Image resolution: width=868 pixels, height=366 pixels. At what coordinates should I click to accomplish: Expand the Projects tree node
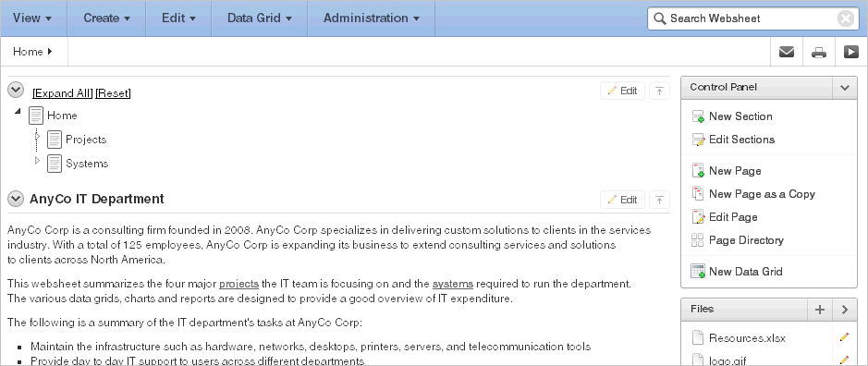click(x=38, y=136)
